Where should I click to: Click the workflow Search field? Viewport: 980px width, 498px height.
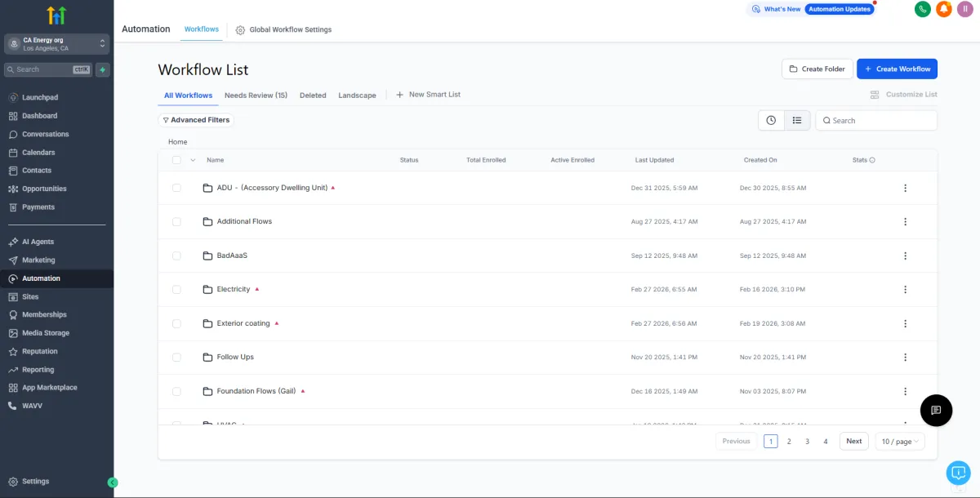876,120
